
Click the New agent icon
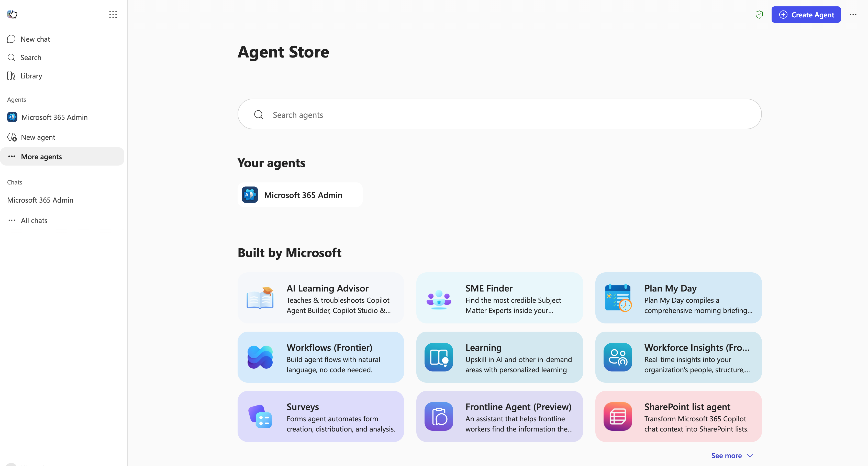tap(12, 137)
